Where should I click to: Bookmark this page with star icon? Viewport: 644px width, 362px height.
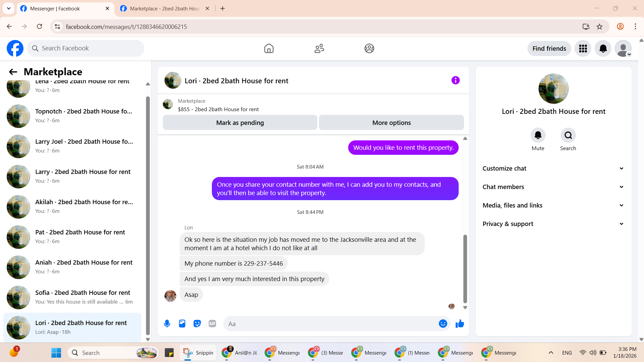coord(599,27)
